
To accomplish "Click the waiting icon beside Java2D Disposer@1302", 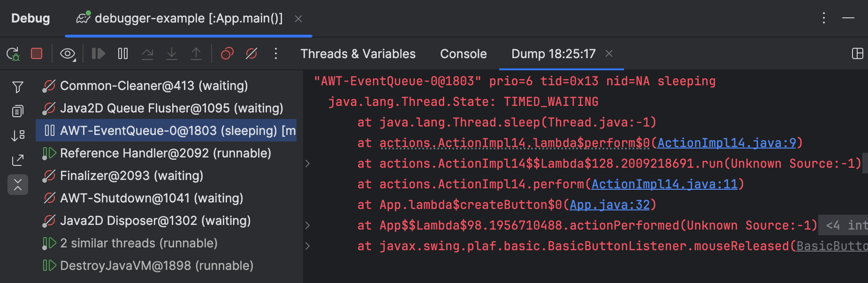I will tap(49, 221).
